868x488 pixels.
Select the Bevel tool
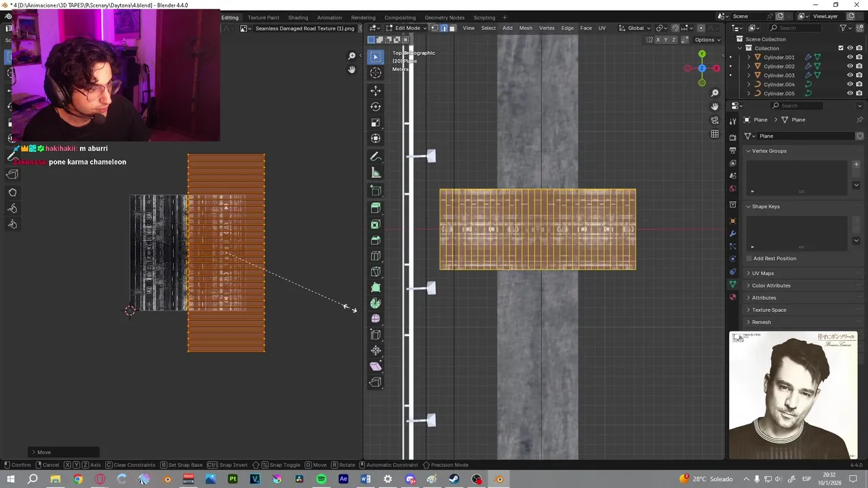click(376, 240)
